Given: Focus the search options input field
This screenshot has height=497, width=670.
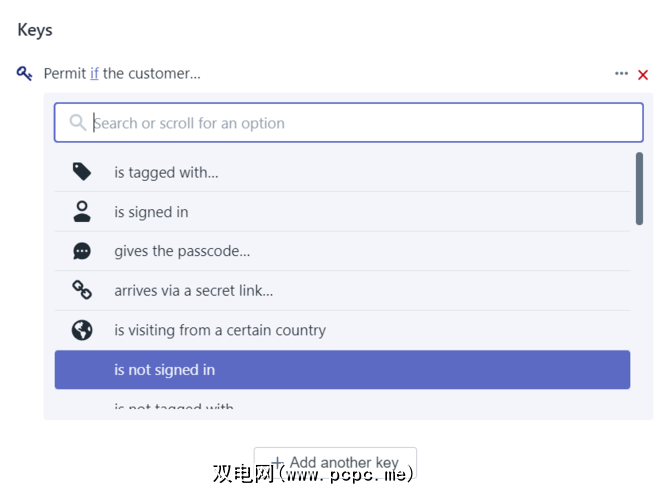Looking at the screenshot, I should [360, 123].
